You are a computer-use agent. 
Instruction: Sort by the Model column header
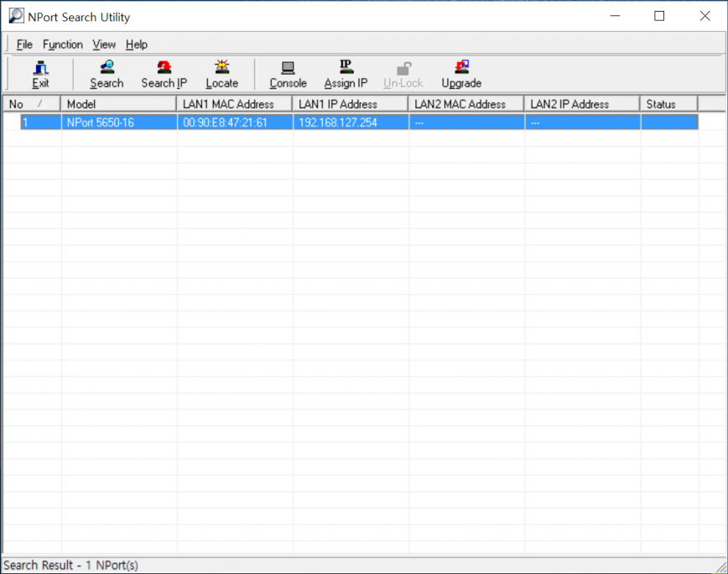[118, 104]
